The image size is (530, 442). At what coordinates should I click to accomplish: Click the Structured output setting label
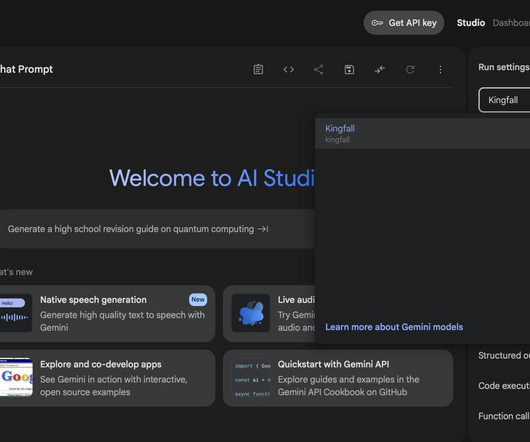point(504,355)
